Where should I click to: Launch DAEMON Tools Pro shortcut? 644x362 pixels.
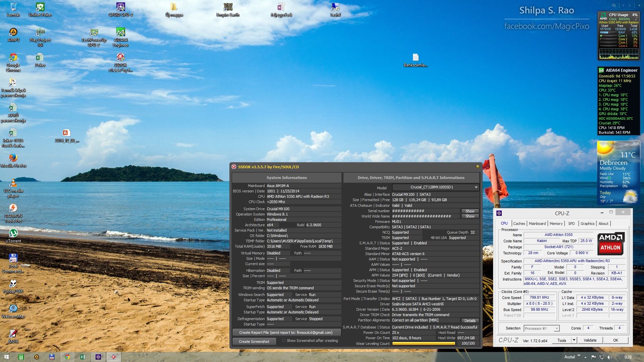click(13, 213)
